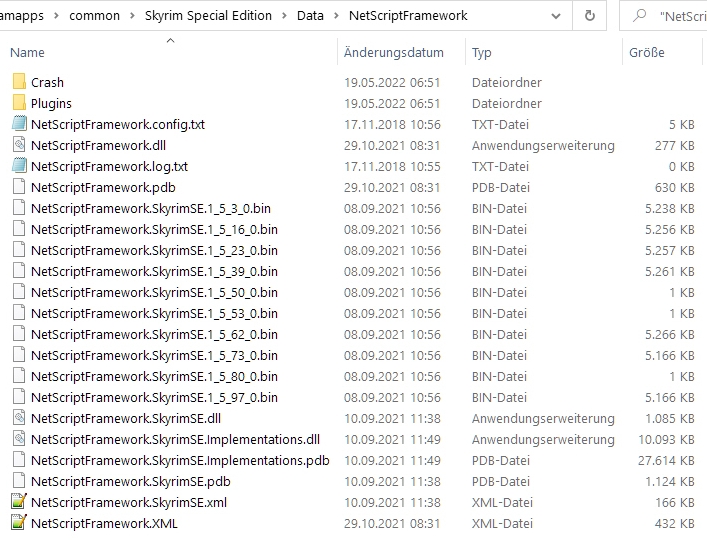Select 'NetScriptFramework.log.txt' file name

coord(109,166)
